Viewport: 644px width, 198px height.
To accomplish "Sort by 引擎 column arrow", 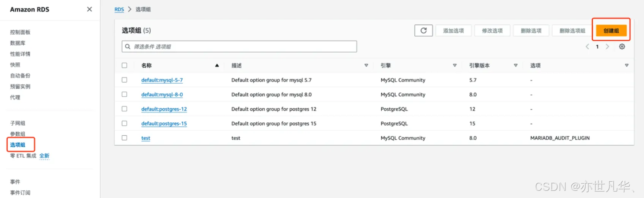I will (455, 65).
